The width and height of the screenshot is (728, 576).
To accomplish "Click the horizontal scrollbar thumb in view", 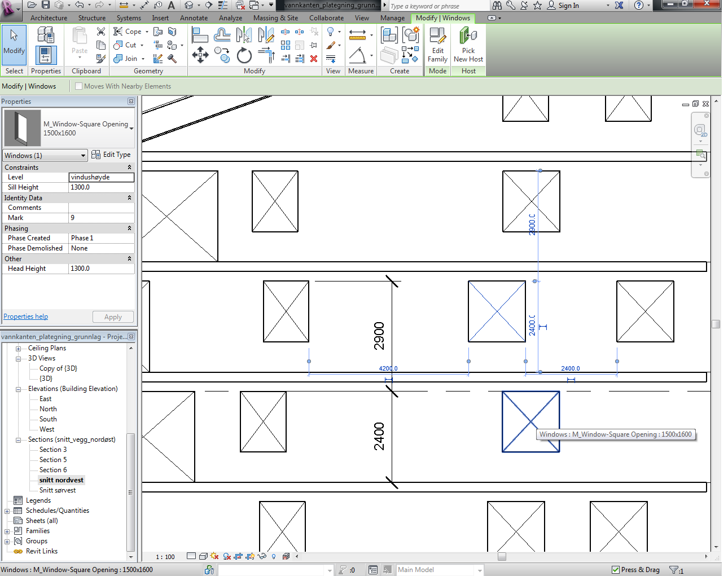I will pos(502,557).
